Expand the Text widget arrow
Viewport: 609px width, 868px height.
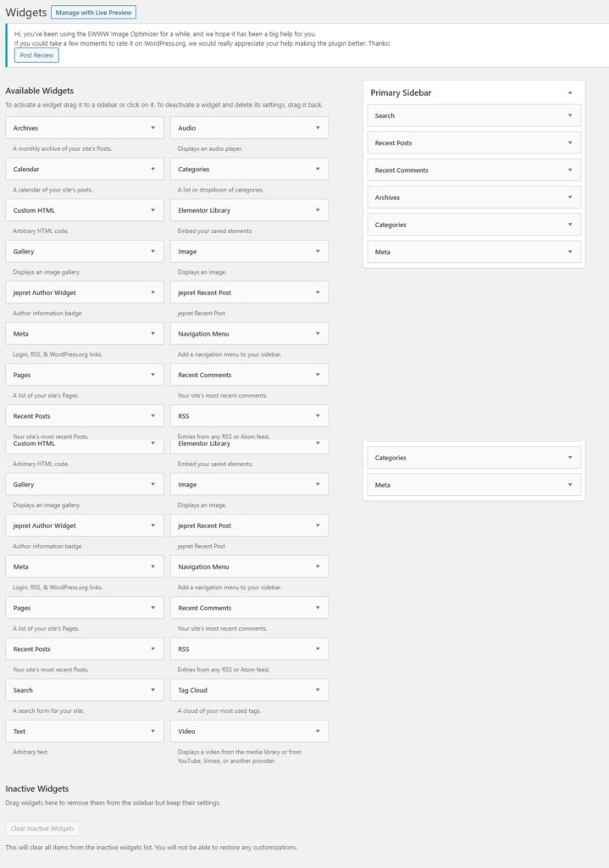point(152,732)
